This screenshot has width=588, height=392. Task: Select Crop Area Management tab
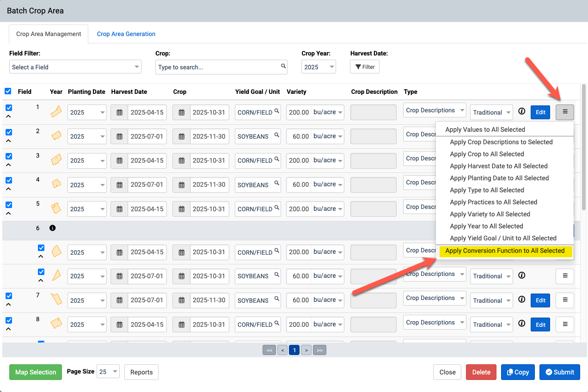[49, 34]
